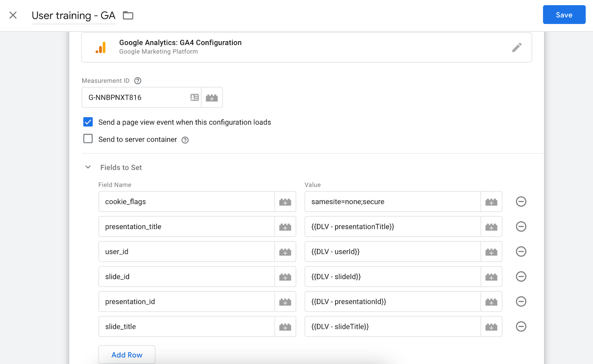
Task: Edit the slide_title field name
Action: 186,327
